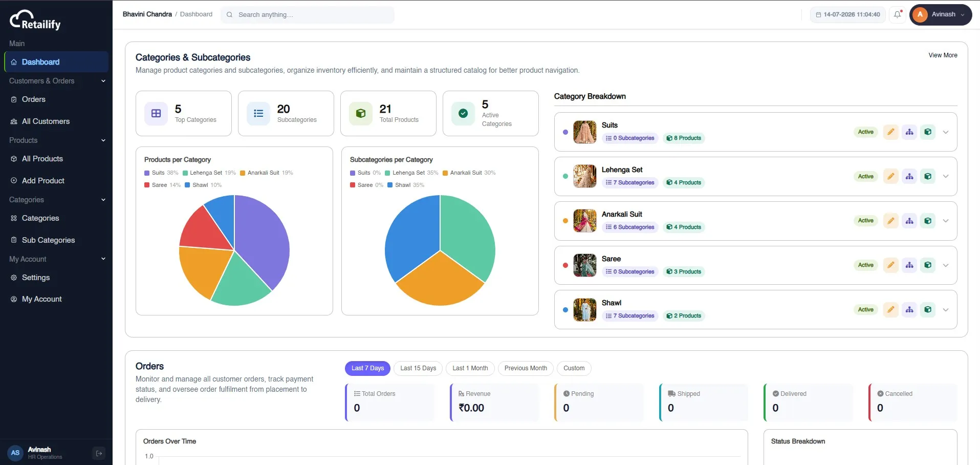Expand the Lehenga Set category row chevron
The height and width of the screenshot is (465, 980).
(x=946, y=176)
